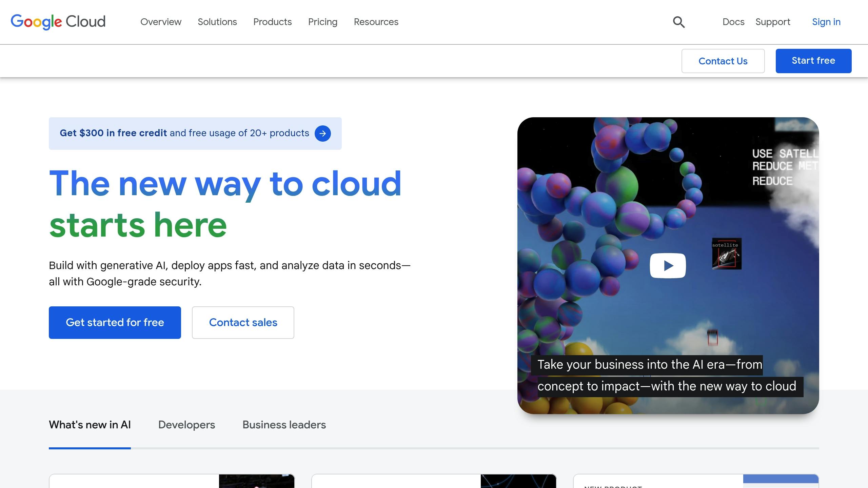Play the hero video
The image size is (868, 488).
pos(668,265)
